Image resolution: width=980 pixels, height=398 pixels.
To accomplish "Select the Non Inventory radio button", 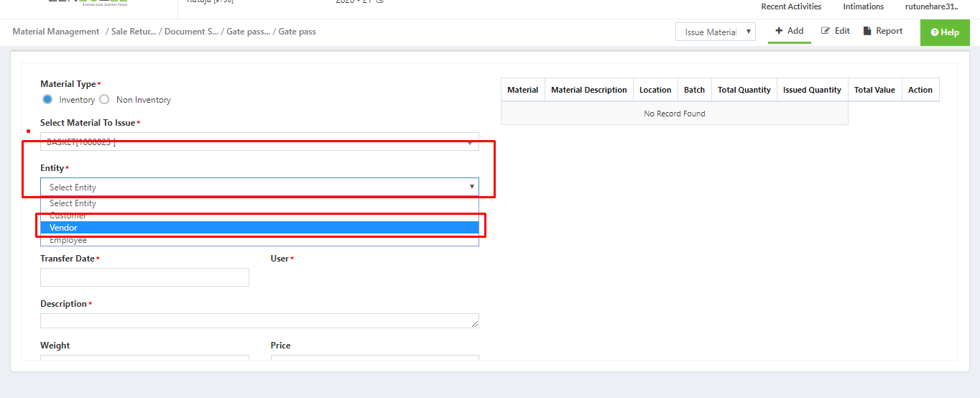I will click(104, 99).
